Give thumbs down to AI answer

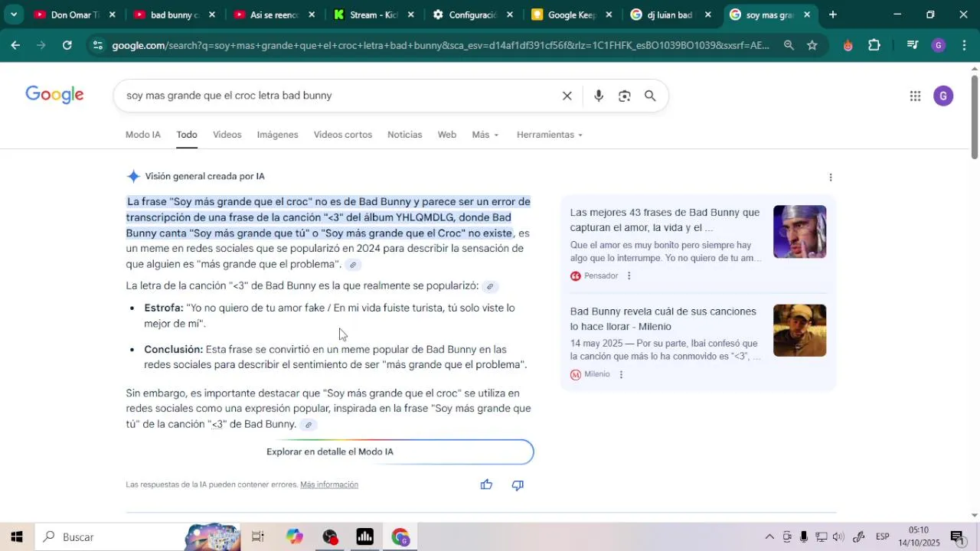[518, 484]
